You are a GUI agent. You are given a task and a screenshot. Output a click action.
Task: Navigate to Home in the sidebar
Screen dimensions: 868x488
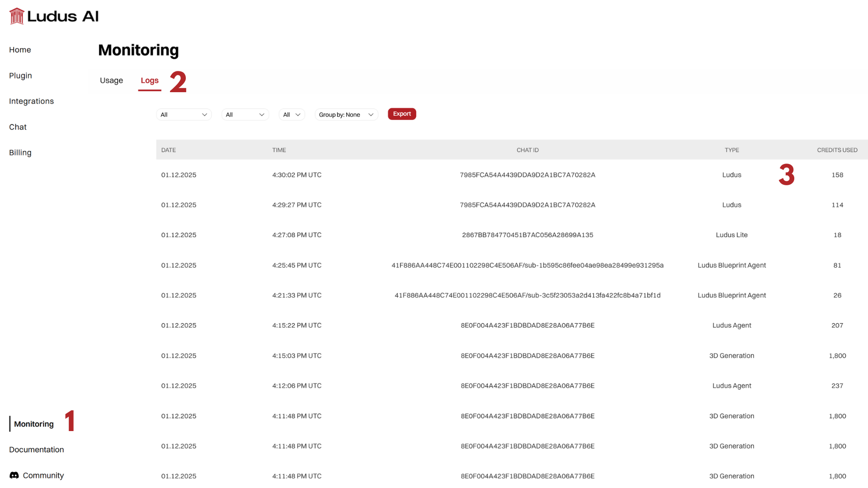(20, 50)
